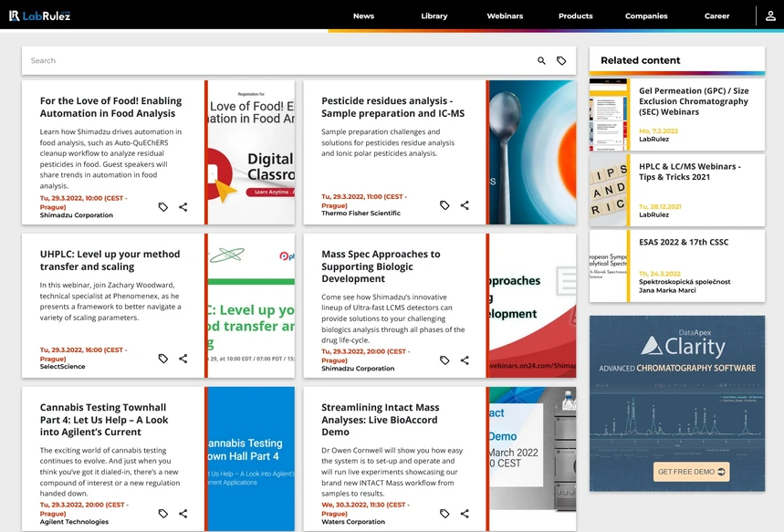Click scrabble-tiles thumbnail of HPLC Tips item
This screenshot has height=532, width=784.
[x=608, y=190]
